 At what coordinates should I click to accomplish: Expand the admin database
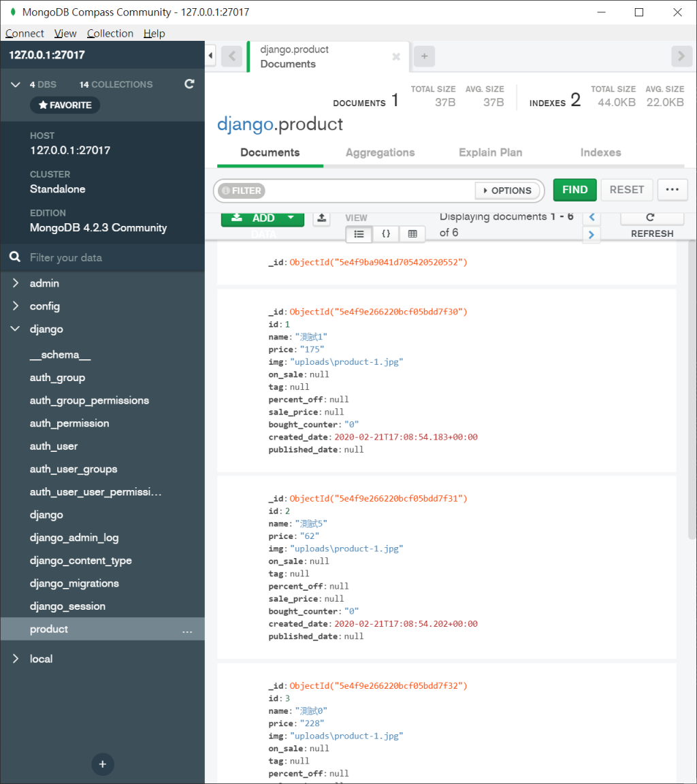(16, 283)
